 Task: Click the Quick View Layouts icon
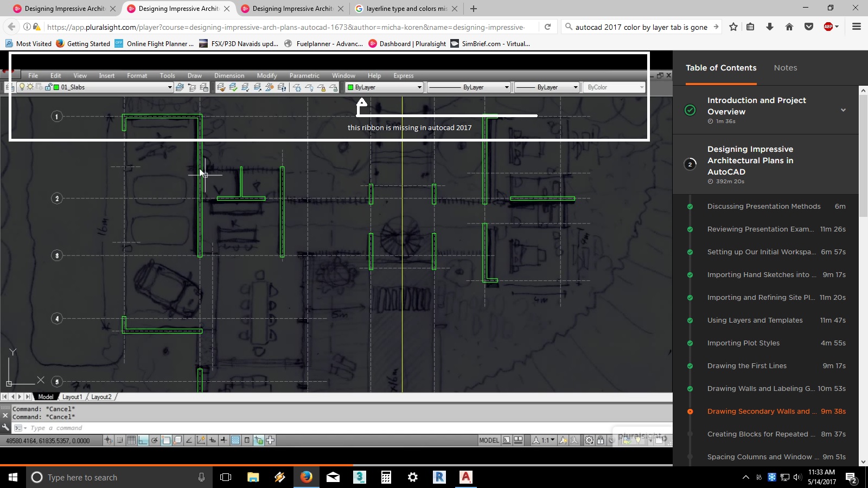tap(507, 440)
